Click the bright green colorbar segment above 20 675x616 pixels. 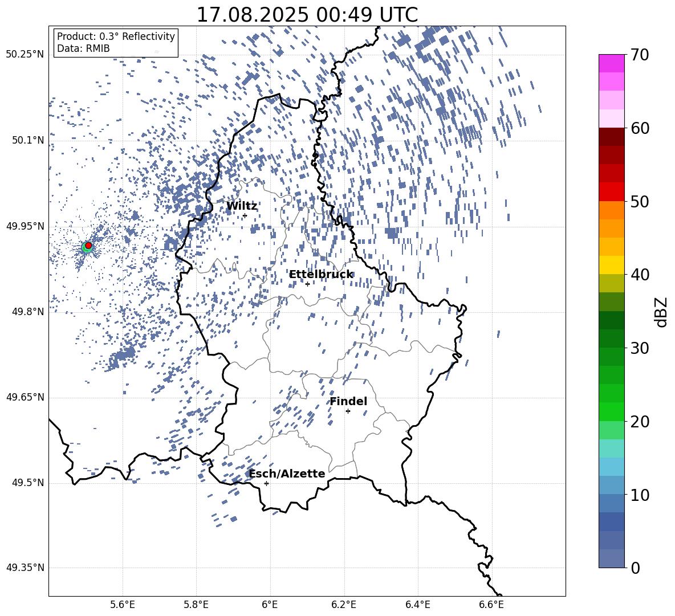tap(612, 411)
